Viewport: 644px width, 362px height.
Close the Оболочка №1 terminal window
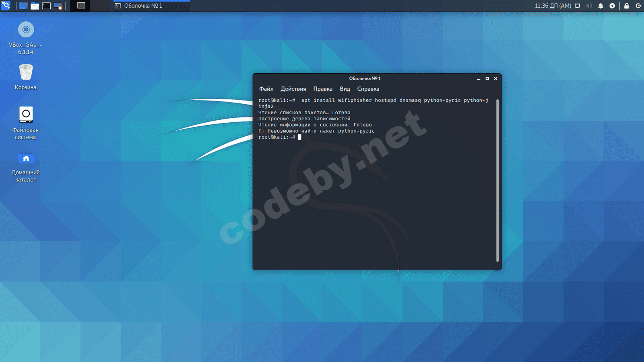tap(495, 79)
